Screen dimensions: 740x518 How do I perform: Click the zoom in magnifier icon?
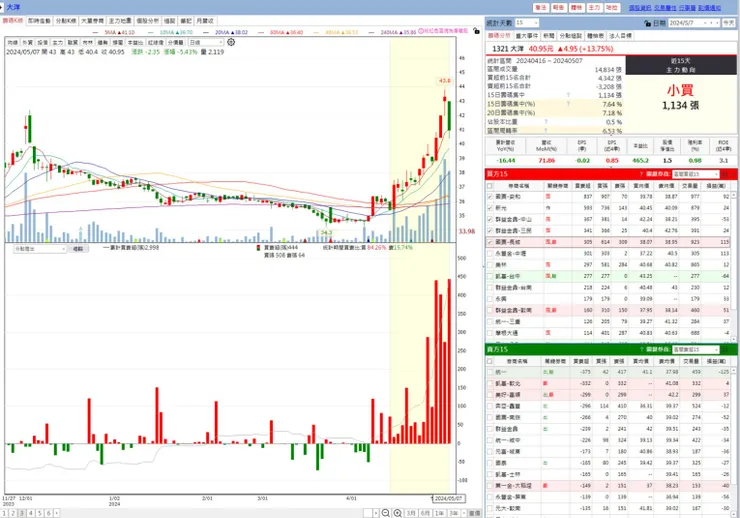point(398,513)
